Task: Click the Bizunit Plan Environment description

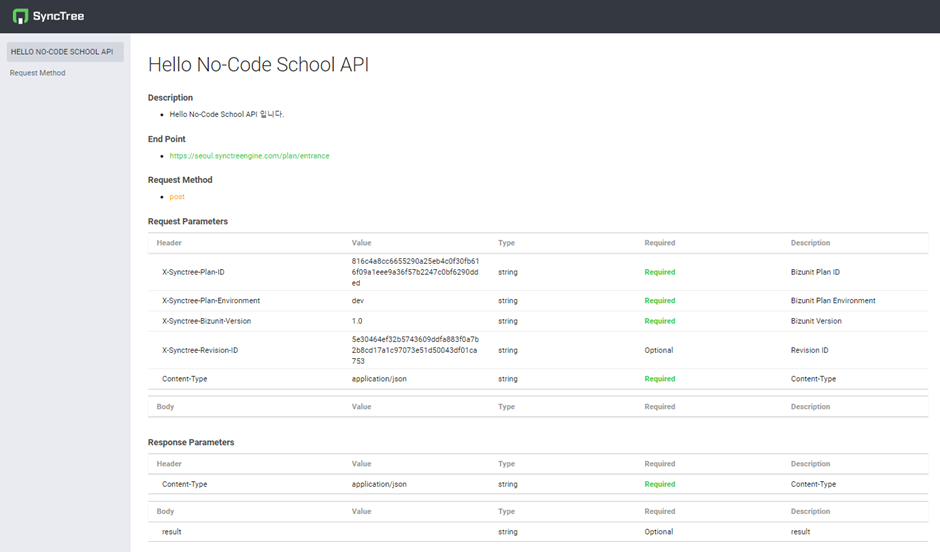Action: (x=833, y=301)
